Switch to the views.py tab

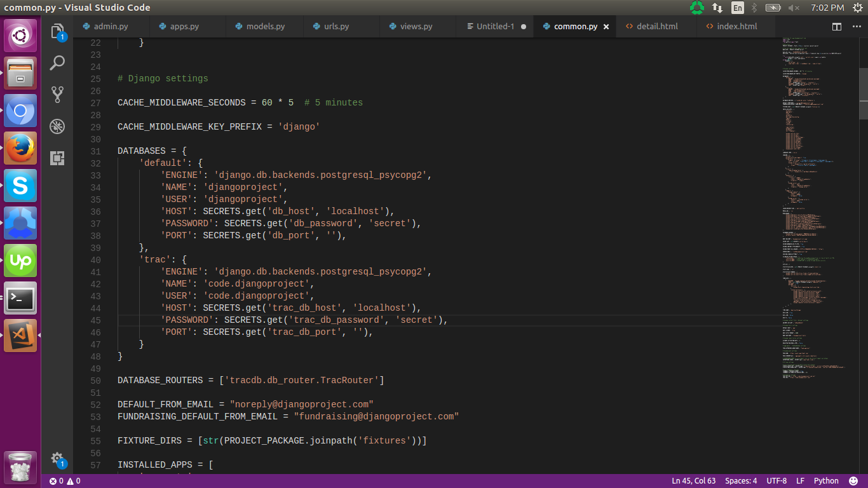point(414,26)
